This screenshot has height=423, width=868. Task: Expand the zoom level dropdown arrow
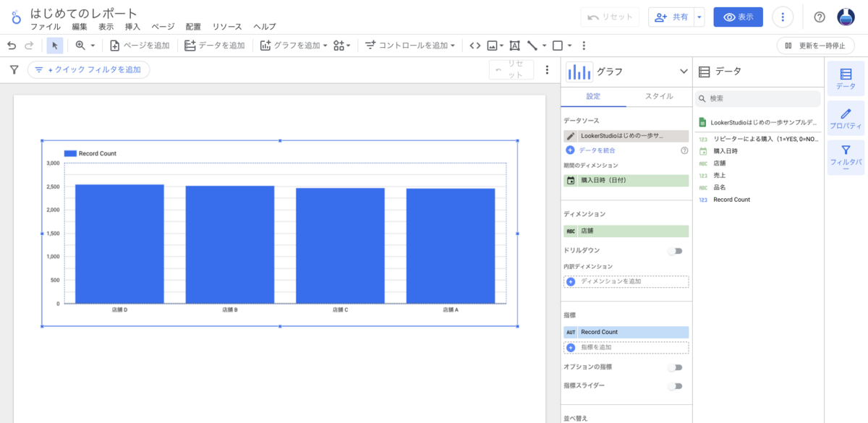click(x=93, y=46)
